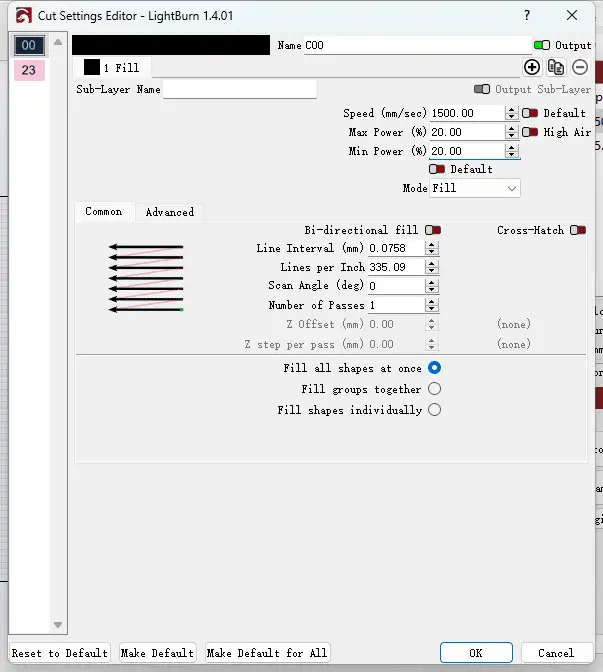Open the help question mark button

tap(527, 15)
